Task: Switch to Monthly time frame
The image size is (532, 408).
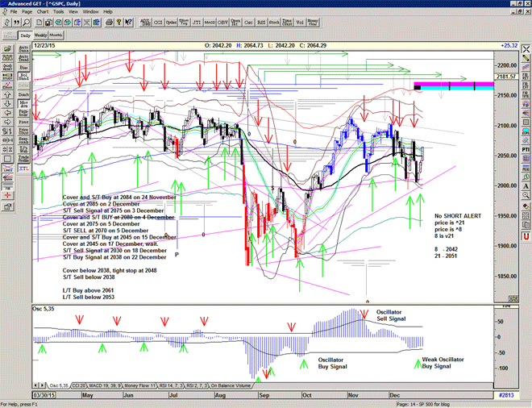Action: pyautogui.click(x=56, y=35)
